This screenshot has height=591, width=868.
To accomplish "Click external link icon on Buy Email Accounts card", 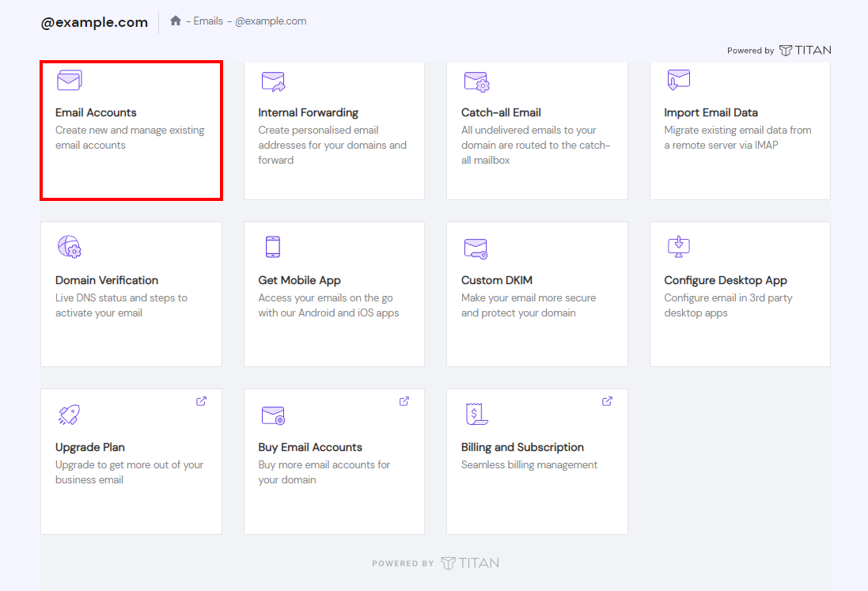I will pyautogui.click(x=404, y=401).
